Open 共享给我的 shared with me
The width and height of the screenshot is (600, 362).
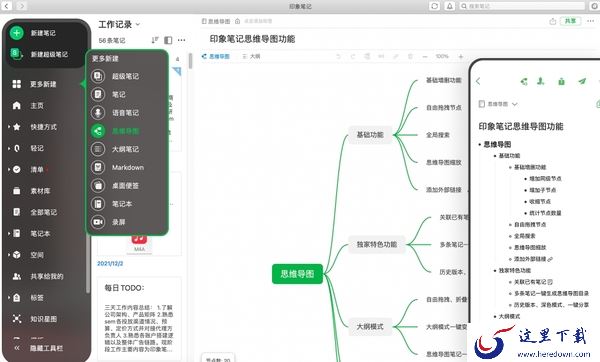pyautogui.click(x=38, y=276)
